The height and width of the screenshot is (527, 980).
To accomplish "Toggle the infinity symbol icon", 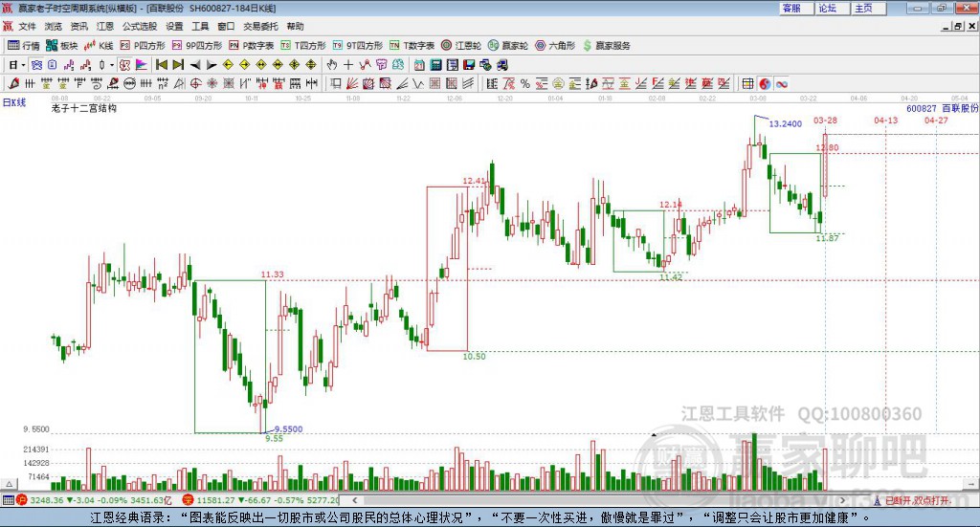I will click(x=782, y=83).
